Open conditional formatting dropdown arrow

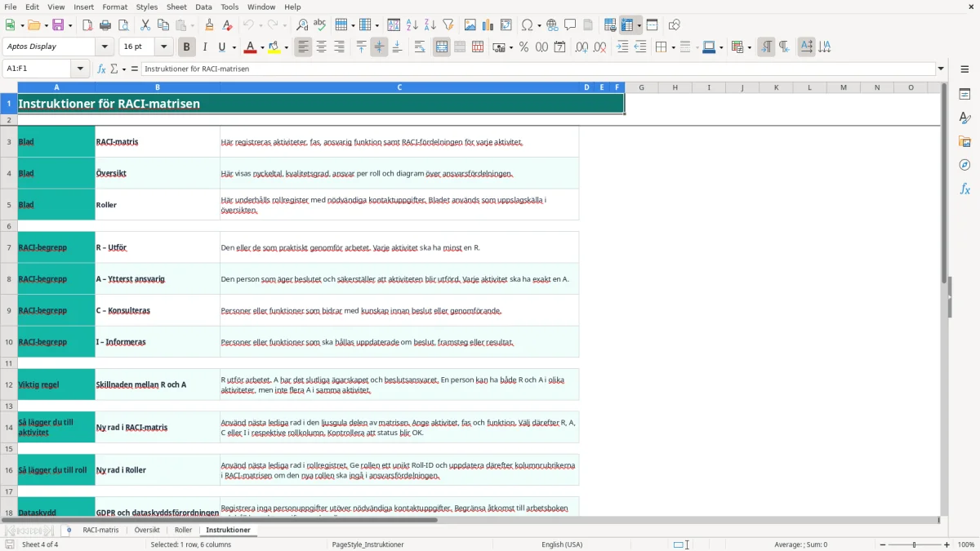click(749, 47)
